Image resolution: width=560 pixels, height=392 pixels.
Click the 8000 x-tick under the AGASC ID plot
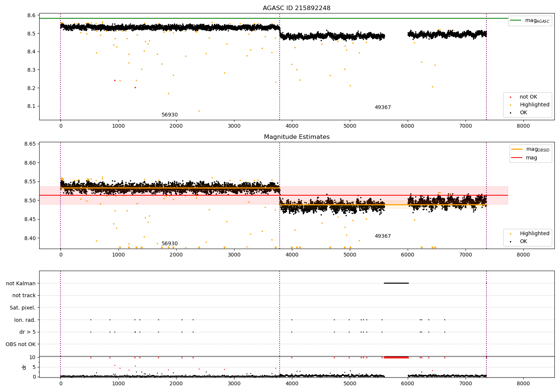(x=523, y=126)
